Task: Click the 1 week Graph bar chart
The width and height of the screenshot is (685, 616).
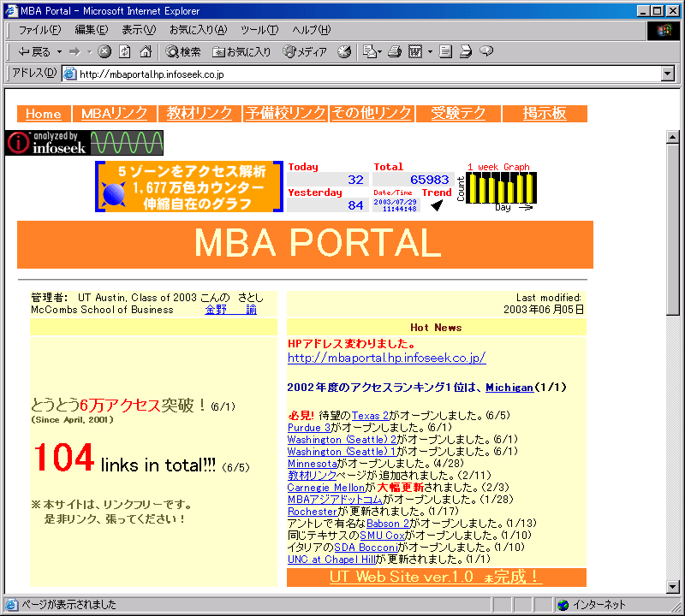Action: pos(501,187)
